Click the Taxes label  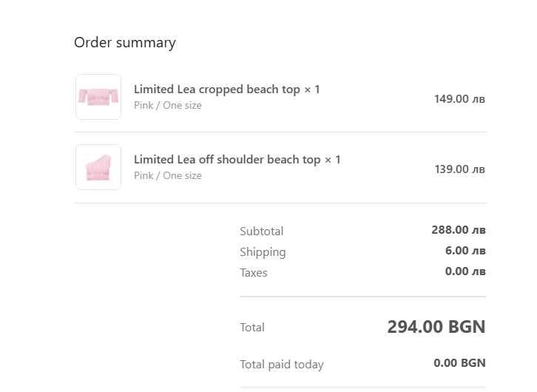click(x=254, y=273)
